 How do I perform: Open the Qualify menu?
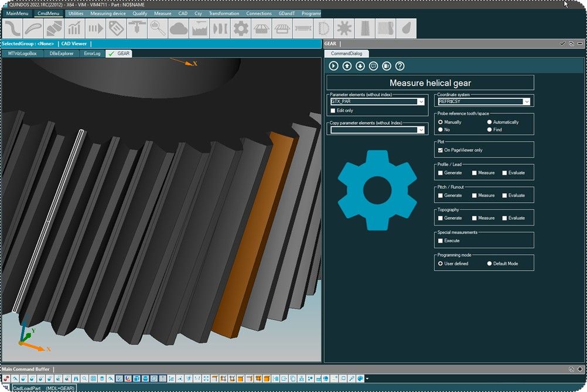[139, 13]
